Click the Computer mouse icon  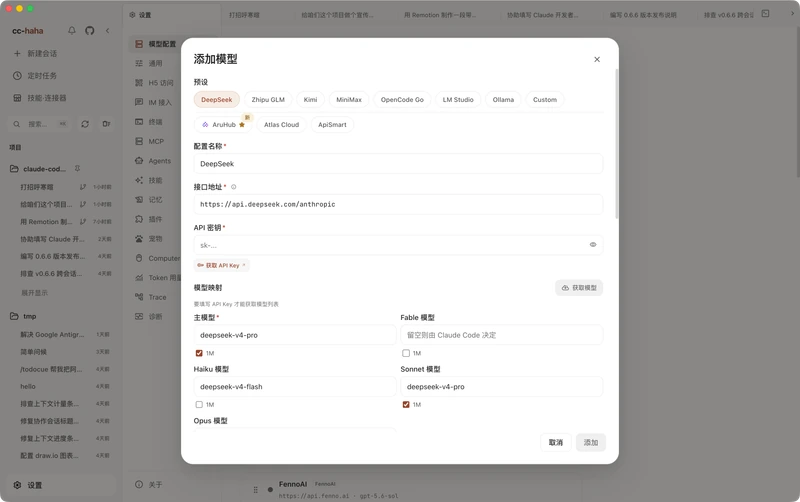139,258
